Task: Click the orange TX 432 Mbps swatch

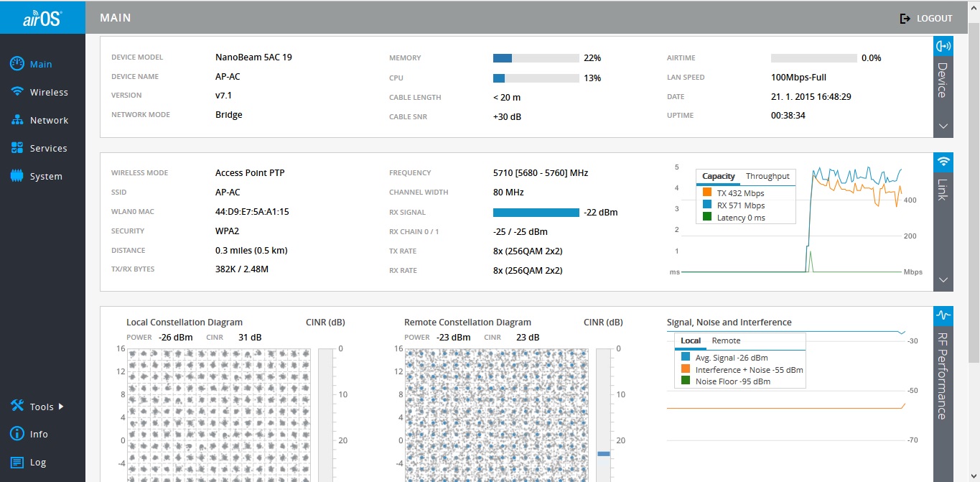Action: [707, 193]
